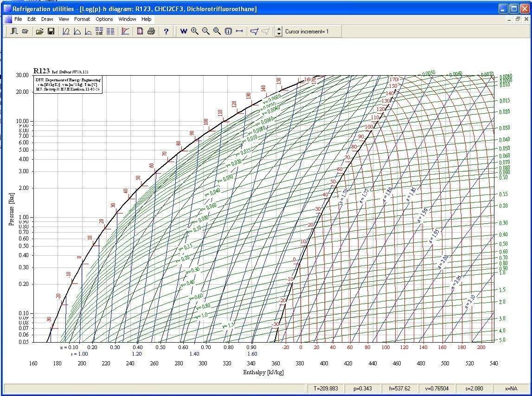Viewport: 532px width, 396px height.
Task: Zoom in with the magnifier plus icon
Action: click(195, 31)
